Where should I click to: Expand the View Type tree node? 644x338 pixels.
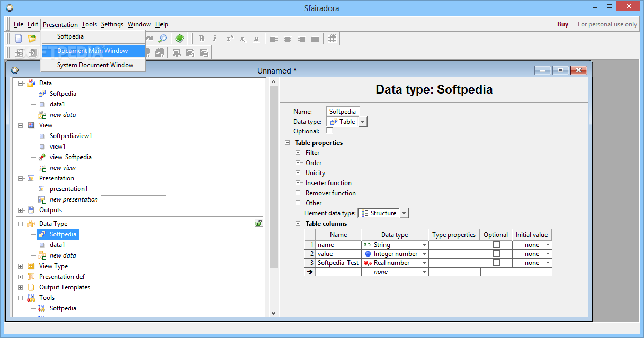(21, 266)
